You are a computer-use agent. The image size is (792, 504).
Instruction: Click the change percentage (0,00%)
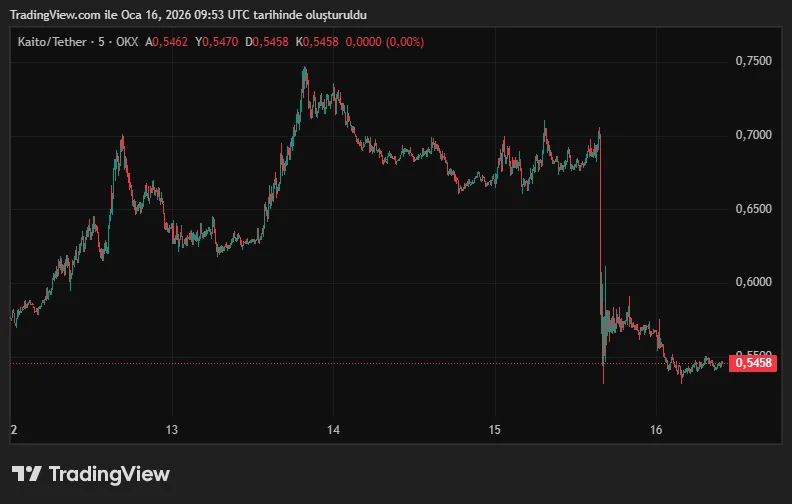(x=407, y=42)
